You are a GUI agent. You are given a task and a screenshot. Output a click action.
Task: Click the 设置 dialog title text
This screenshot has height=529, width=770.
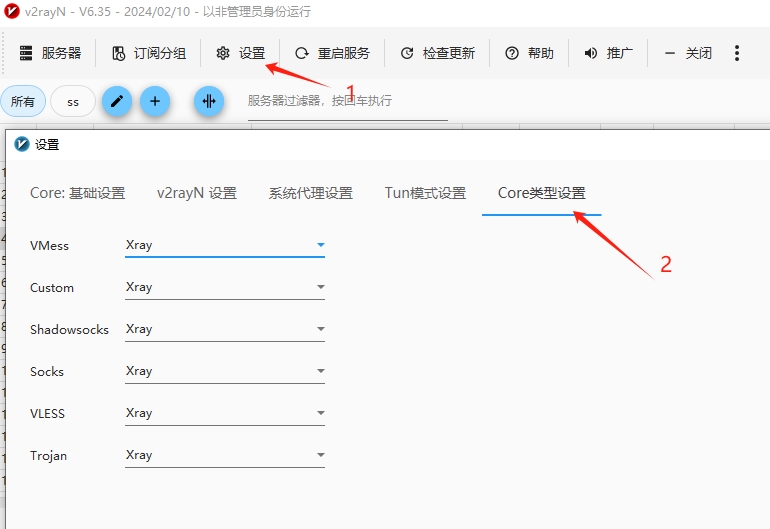(47, 144)
